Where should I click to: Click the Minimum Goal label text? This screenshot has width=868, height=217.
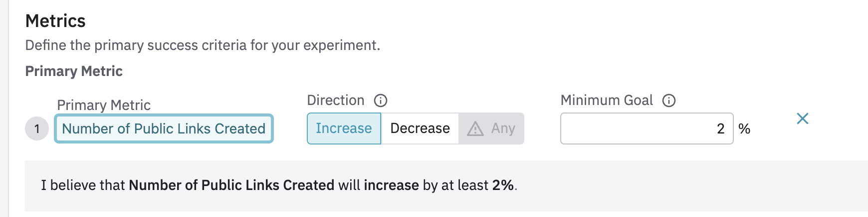coord(607,100)
